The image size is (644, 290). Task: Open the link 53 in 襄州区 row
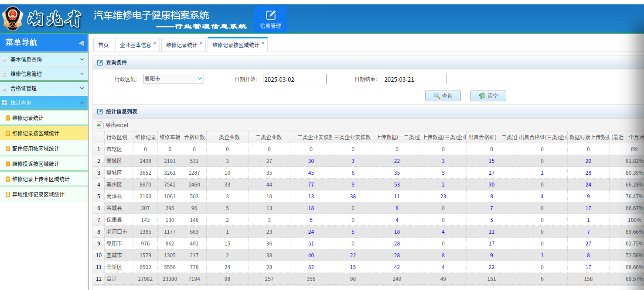tap(397, 185)
